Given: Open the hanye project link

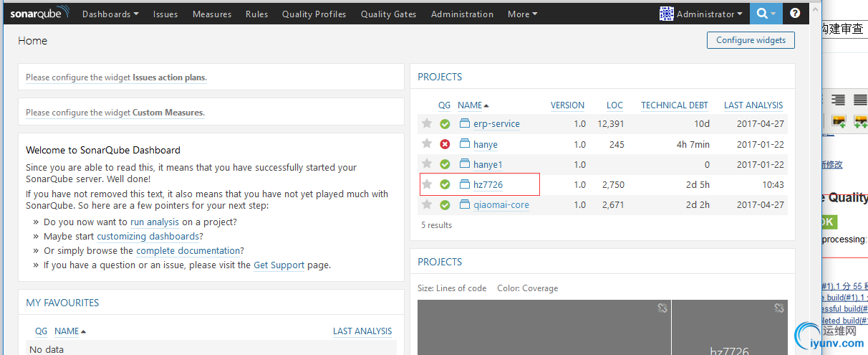Looking at the screenshot, I should point(486,144).
